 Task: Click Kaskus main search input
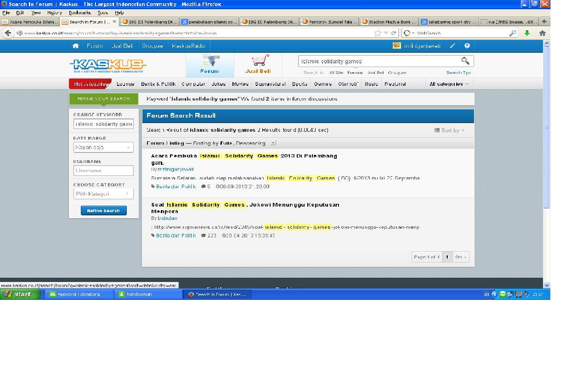click(379, 61)
